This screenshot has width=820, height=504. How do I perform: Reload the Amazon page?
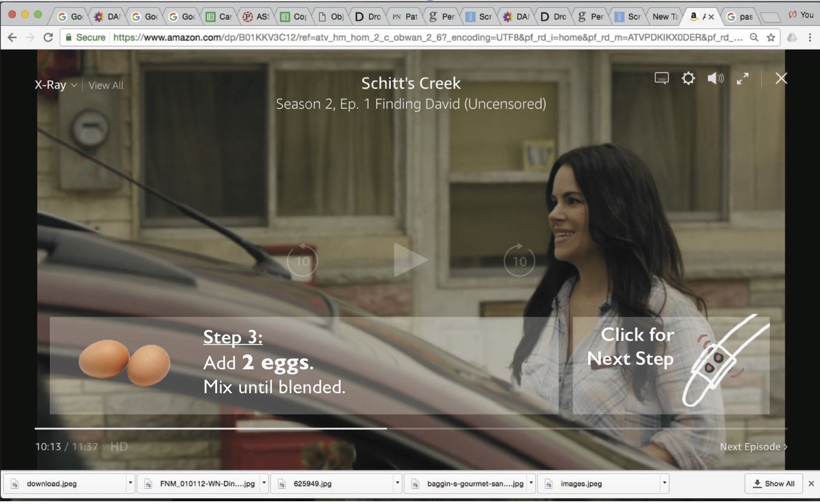[48, 37]
